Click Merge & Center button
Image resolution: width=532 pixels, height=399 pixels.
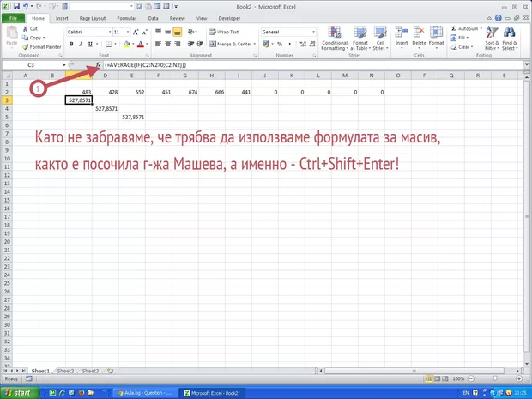pyautogui.click(x=231, y=44)
